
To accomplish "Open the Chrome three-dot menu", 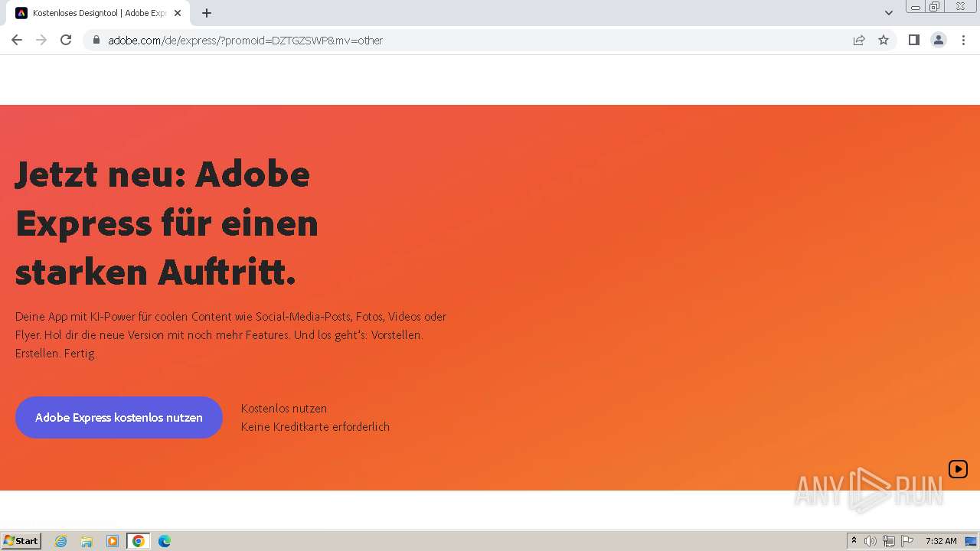I will 964,40.
